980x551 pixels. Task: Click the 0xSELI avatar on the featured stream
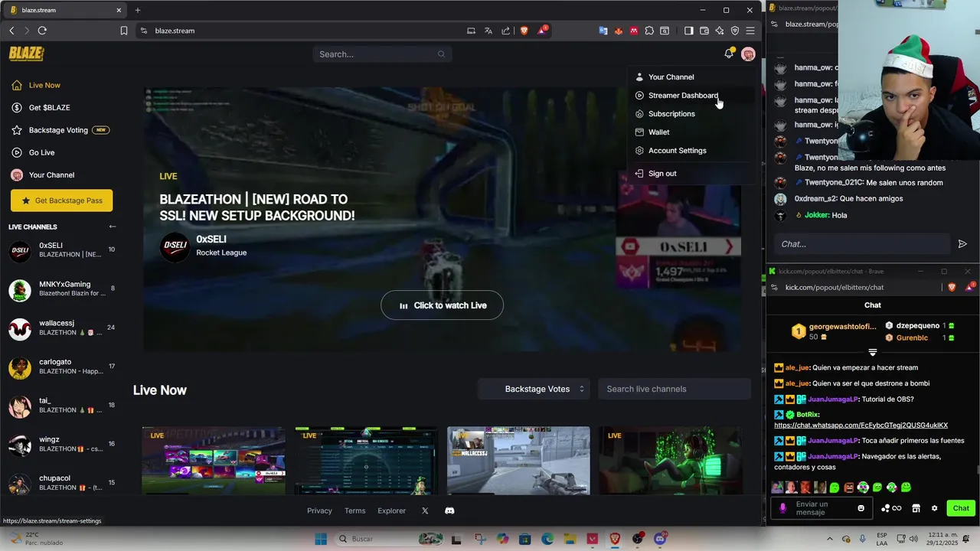click(175, 246)
